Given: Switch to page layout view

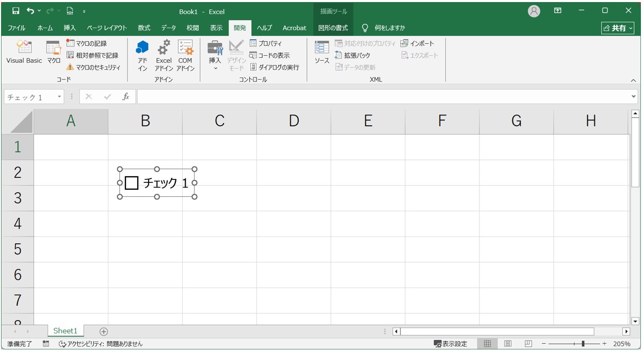Looking at the screenshot, I should [507, 344].
